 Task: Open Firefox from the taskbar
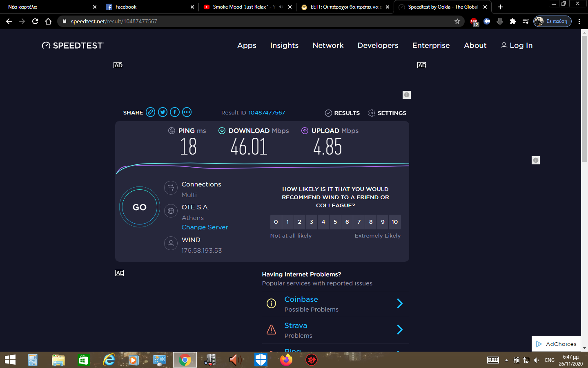(286, 360)
